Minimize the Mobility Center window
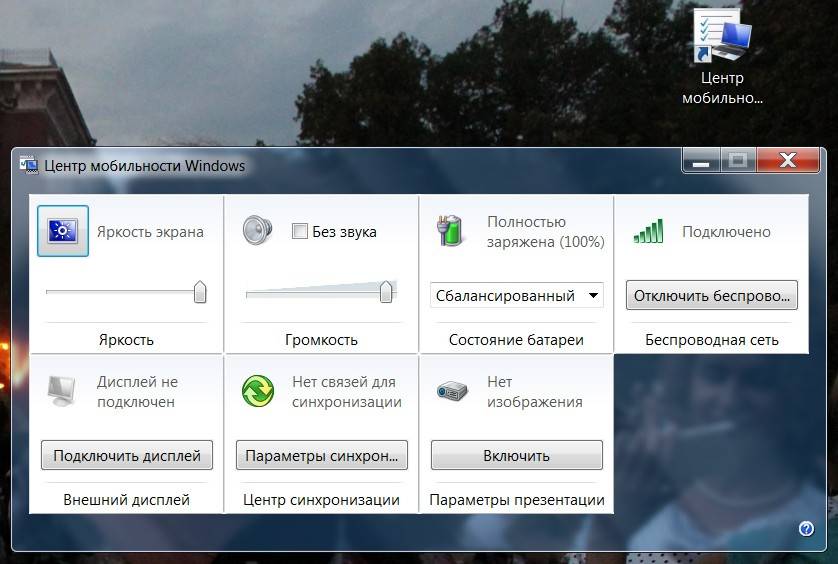Screen dimensions: 838x564 [701, 160]
